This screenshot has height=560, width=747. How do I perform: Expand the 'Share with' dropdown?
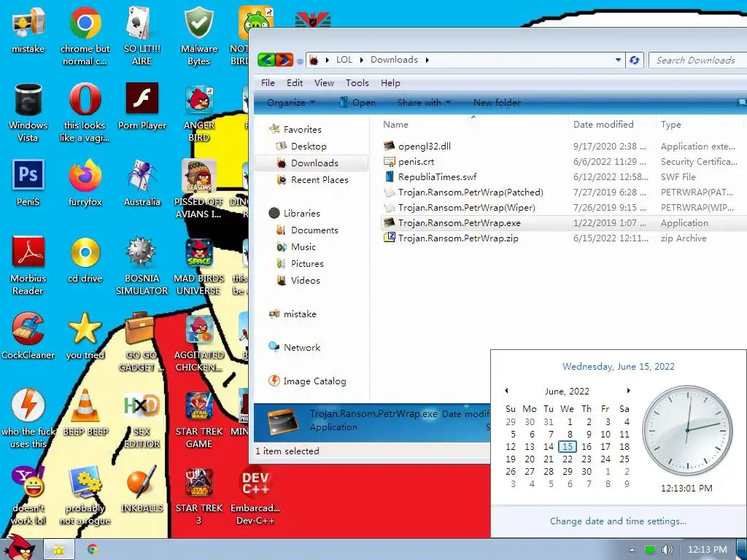[x=424, y=102]
